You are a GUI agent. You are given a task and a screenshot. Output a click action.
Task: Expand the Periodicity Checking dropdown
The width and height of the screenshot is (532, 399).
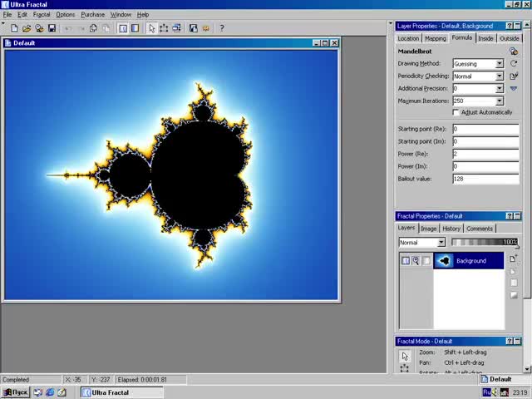(x=499, y=76)
